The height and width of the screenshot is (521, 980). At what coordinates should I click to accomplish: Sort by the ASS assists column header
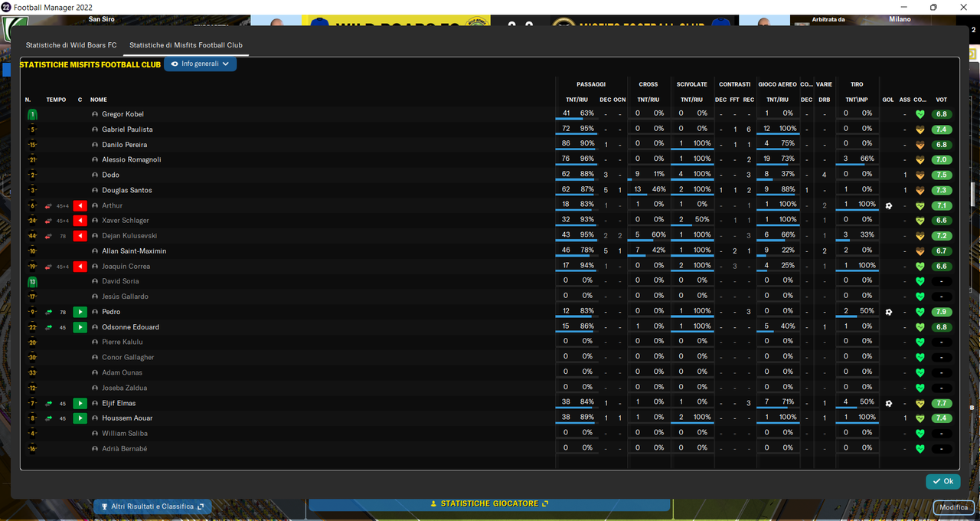point(905,100)
